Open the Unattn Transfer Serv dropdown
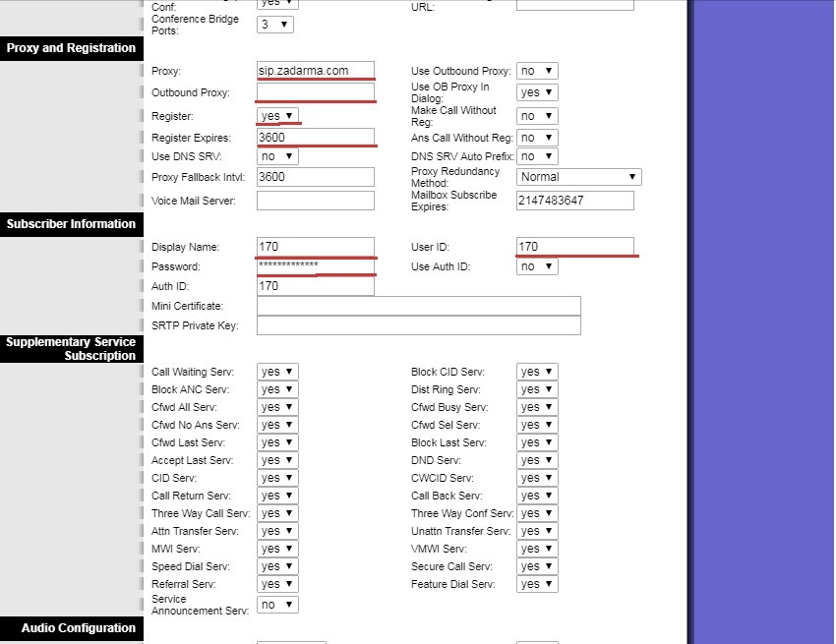The width and height of the screenshot is (836, 644). (x=537, y=531)
